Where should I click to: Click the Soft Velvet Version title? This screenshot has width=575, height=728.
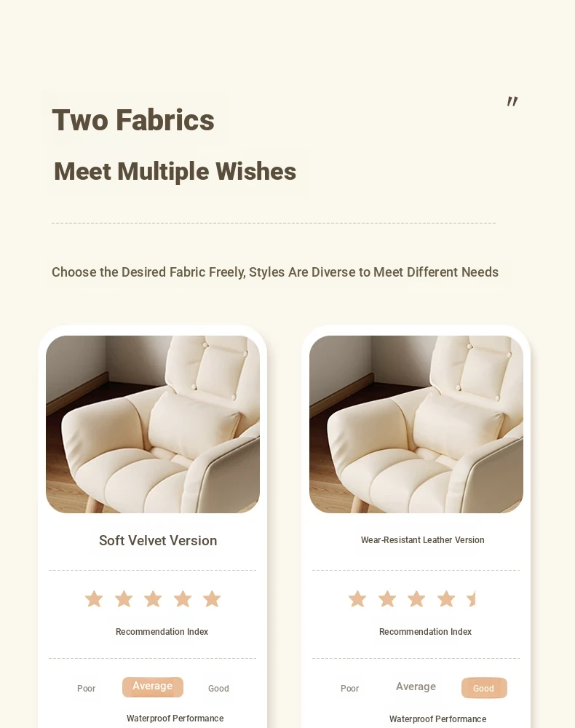158,540
